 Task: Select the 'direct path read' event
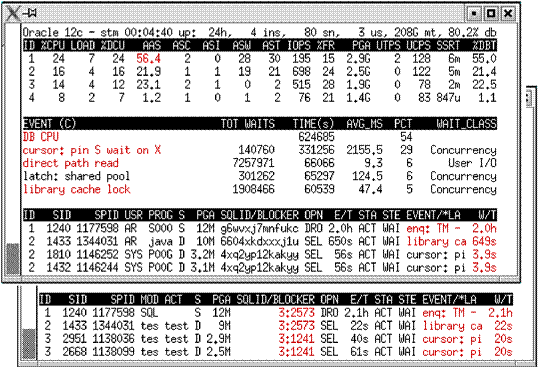tap(71, 163)
